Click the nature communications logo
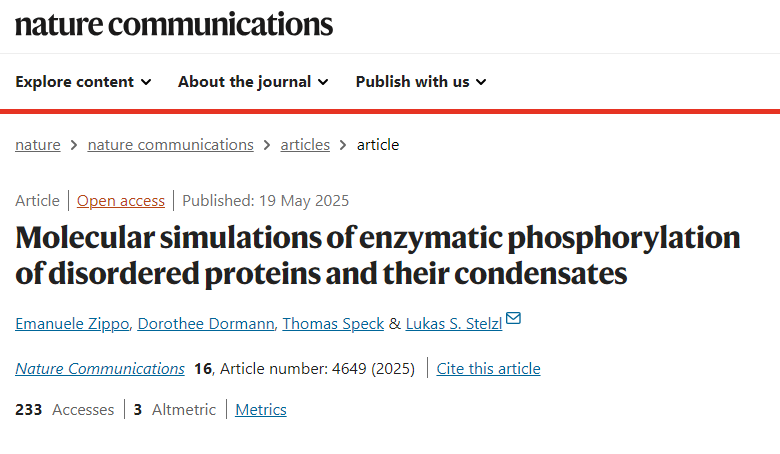This screenshot has width=780, height=454. click(174, 24)
